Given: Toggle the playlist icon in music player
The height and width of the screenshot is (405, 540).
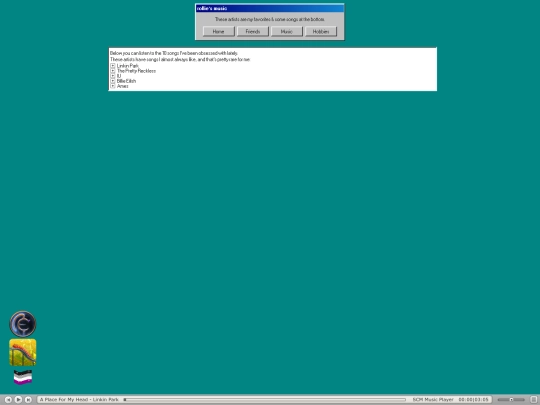Looking at the screenshot, I should click(x=534, y=399).
